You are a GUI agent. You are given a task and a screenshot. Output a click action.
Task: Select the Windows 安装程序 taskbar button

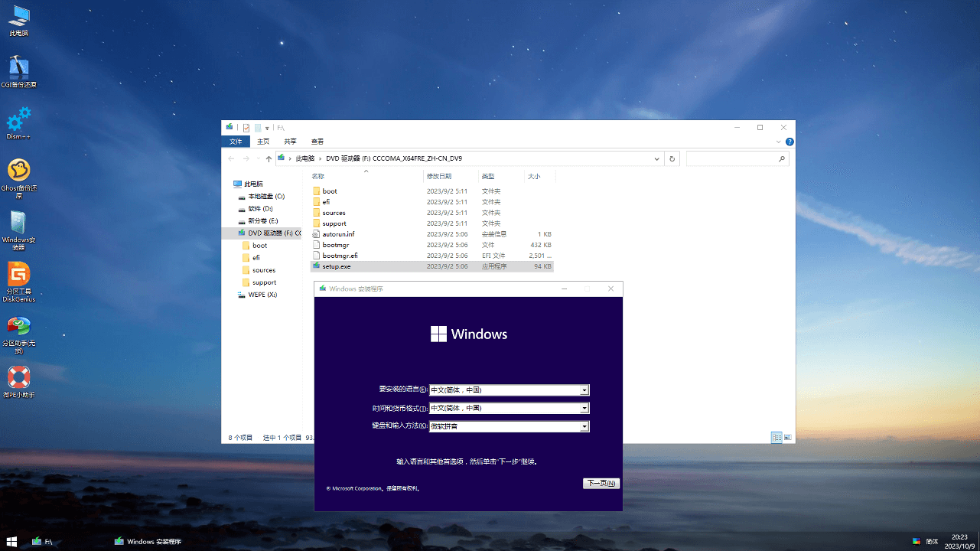coord(148,541)
